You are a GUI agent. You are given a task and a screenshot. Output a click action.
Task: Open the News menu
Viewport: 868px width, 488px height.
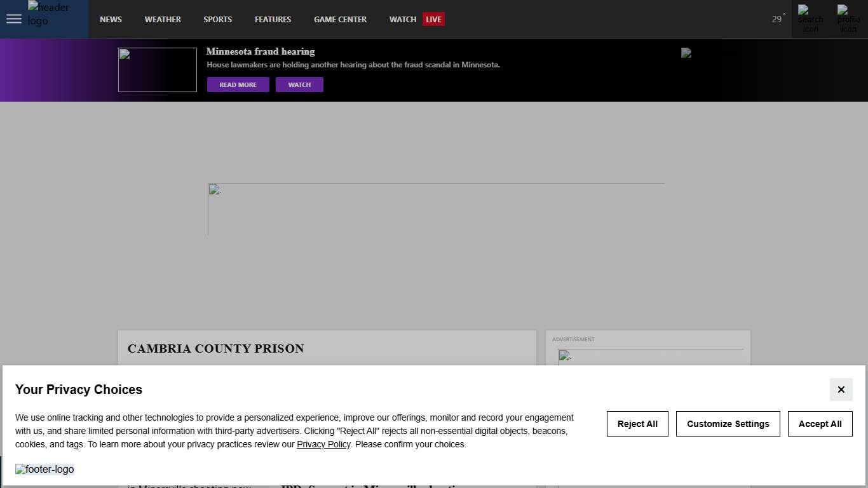pos(111,19)
